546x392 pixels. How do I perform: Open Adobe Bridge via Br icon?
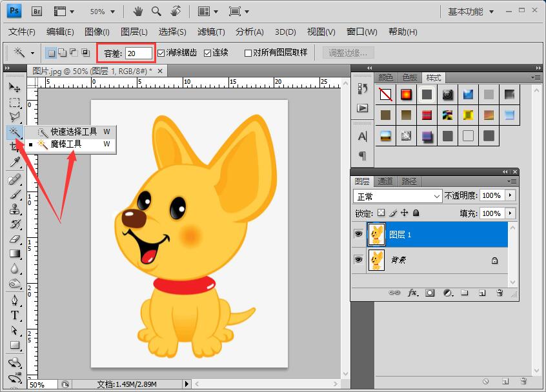click(x=37, y=12)
